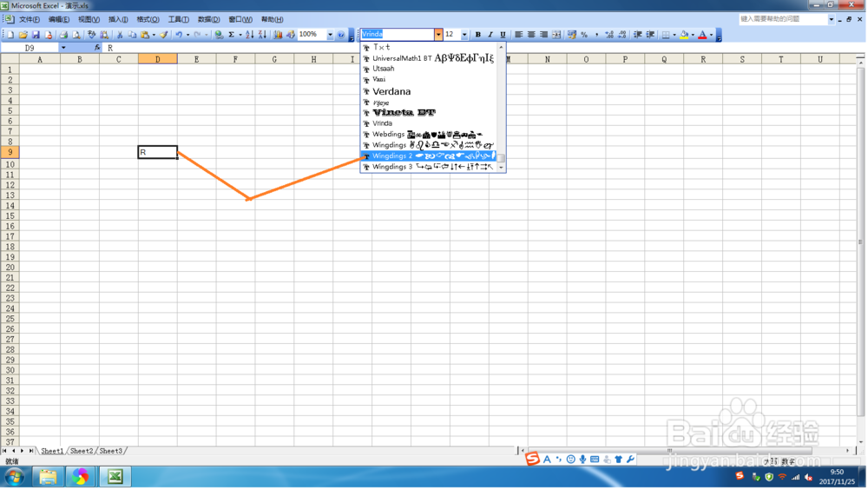Open a file with the Open folder icon

[x=23, y=35]
